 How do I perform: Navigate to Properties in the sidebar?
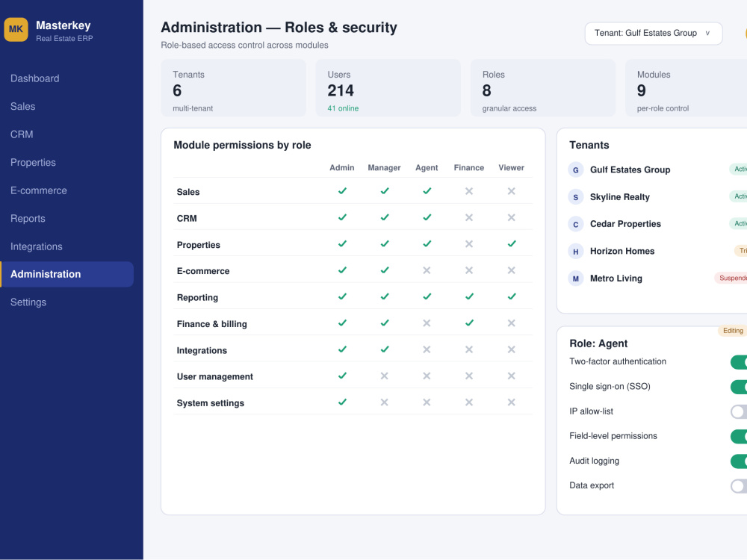click(33, 163)
